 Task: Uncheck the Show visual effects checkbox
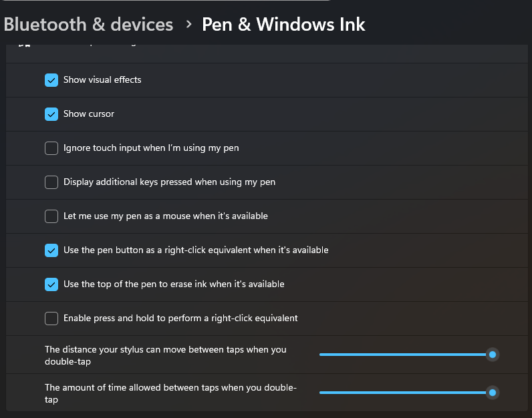pos(51,80)
